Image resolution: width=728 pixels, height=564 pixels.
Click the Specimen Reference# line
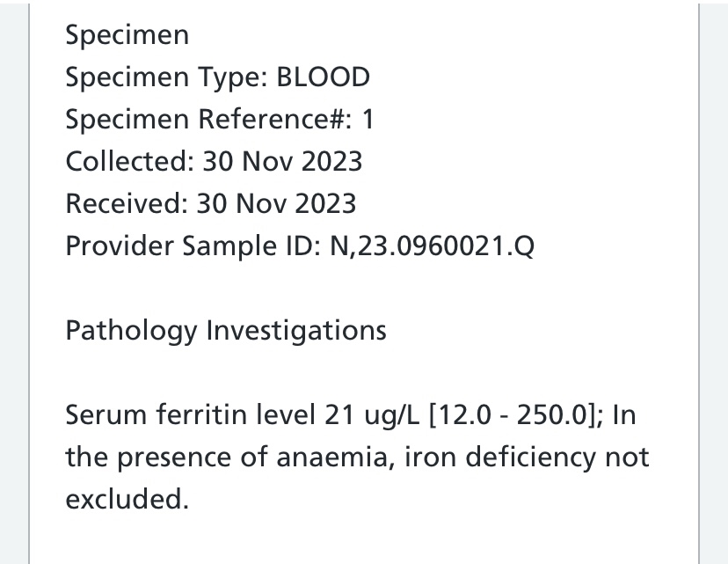(x=220, y=120)
